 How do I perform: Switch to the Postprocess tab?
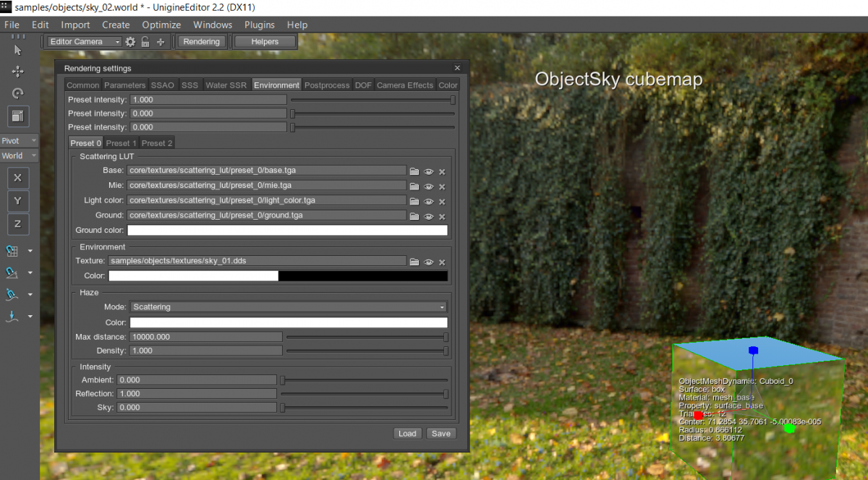[327, 85]
